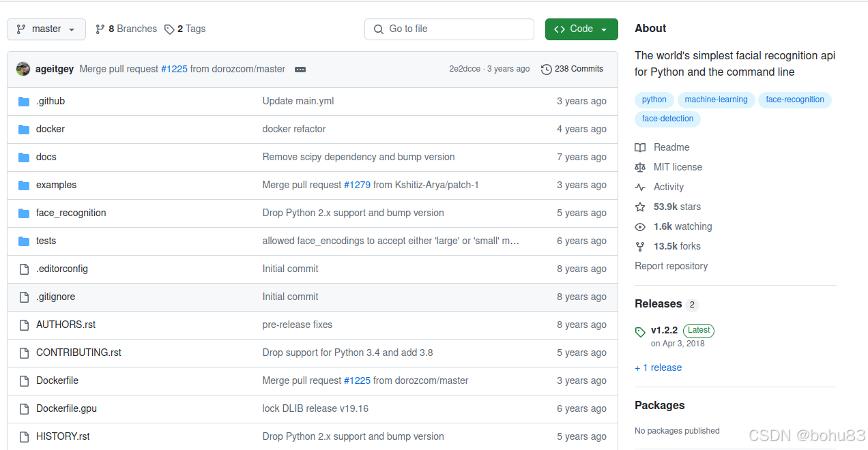This screenshot has width=868, height=450.
Task: Jump to Readme link
Action: point(671,147)
